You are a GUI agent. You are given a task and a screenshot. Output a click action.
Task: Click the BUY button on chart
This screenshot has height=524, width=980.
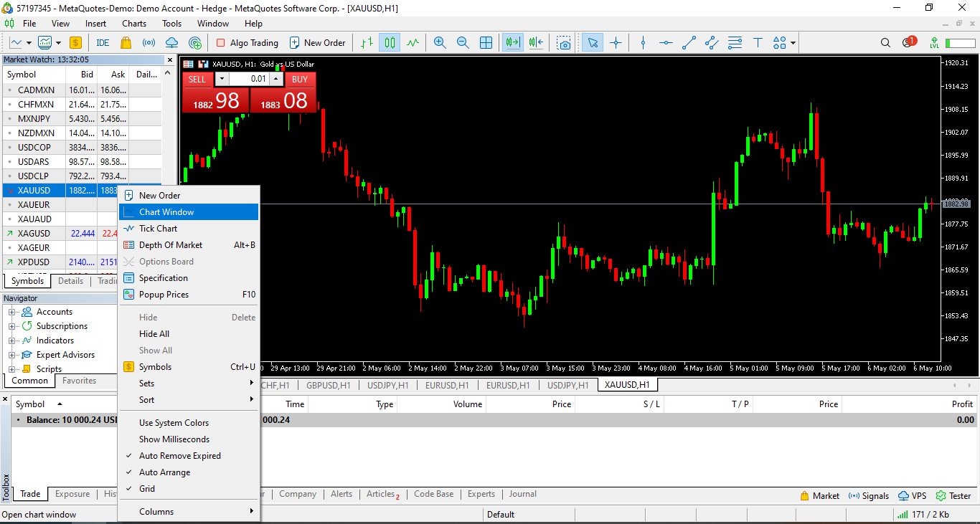click(300, 80)
